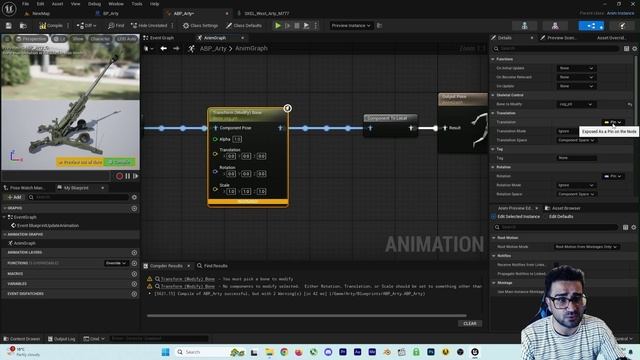Open the Translation Space dropdown
Screen dimensions: 640x360
coord(576,140)
